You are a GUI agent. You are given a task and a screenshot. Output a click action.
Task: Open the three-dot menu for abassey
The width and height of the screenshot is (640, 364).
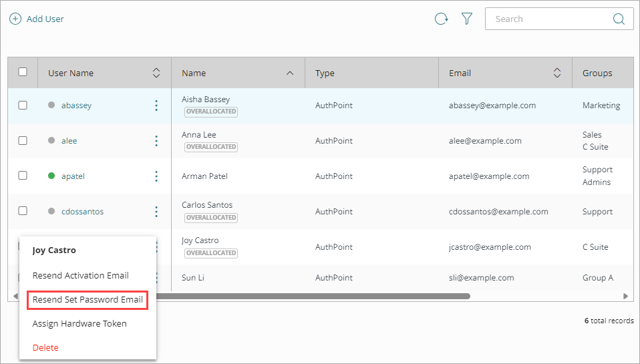pyautogui.click(x=156, y=106)
